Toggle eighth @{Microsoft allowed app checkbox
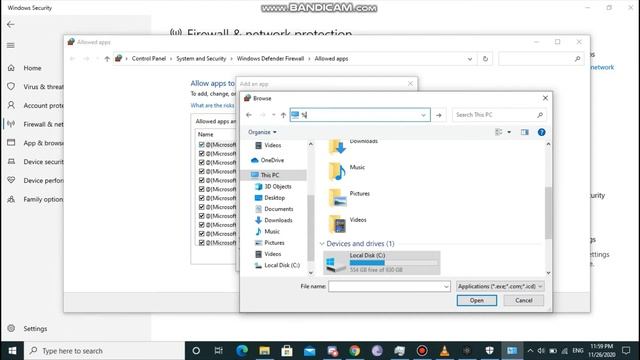The height and width of the screenshot is (360, 640). (x=202, y=207)
